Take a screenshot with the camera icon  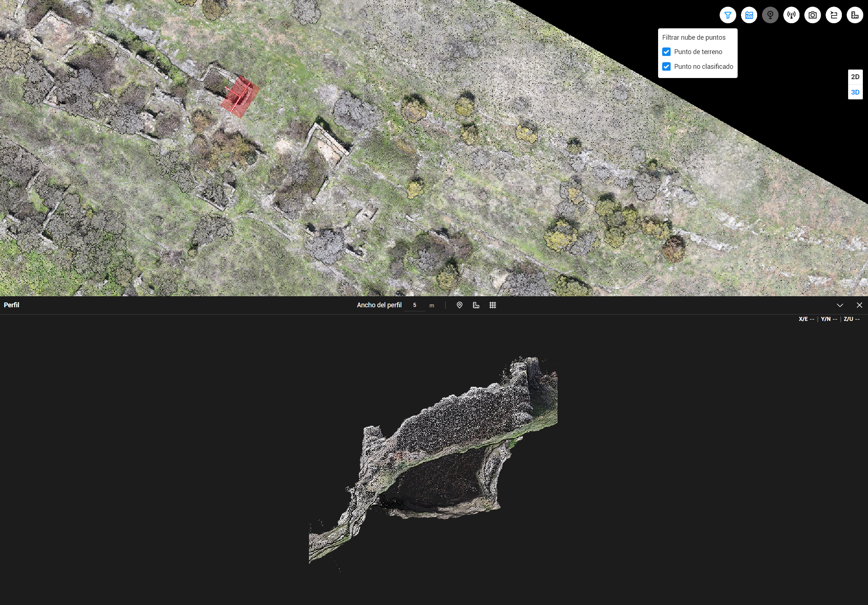[x=812, y=15]
